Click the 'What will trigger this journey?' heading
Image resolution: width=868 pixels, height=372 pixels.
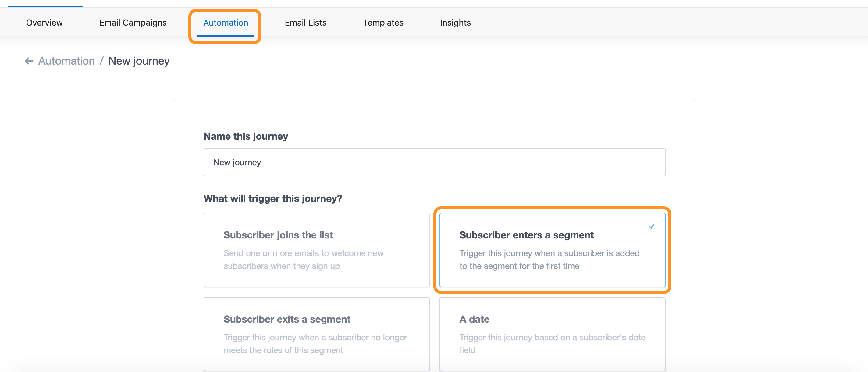pos(272,198)
